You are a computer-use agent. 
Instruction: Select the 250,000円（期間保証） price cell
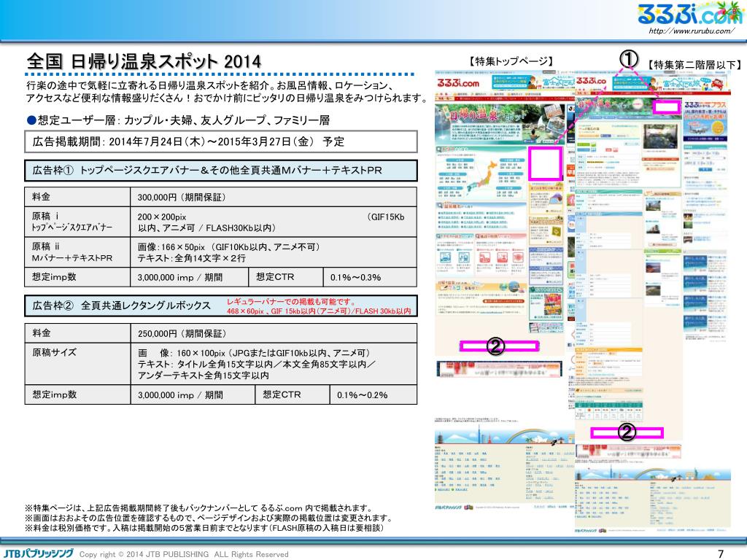(x=274, y=333)
